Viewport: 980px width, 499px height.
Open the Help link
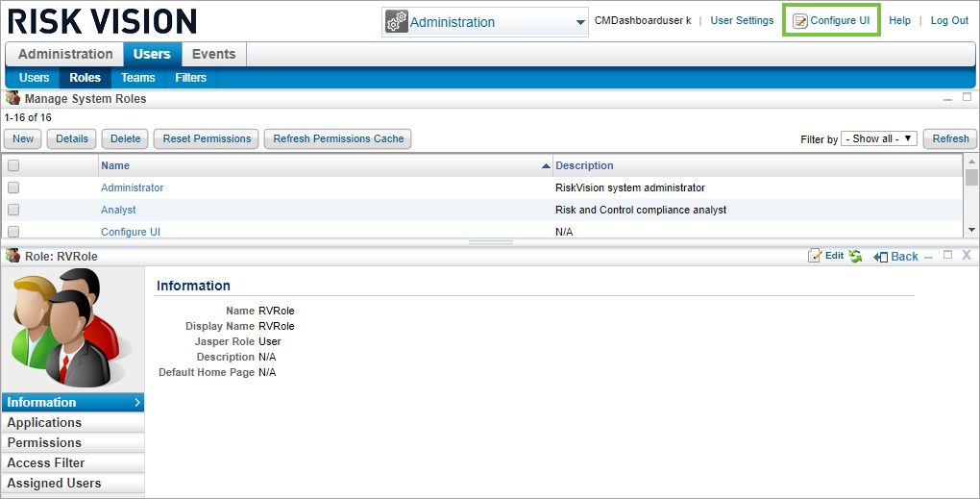click(899, 20)
